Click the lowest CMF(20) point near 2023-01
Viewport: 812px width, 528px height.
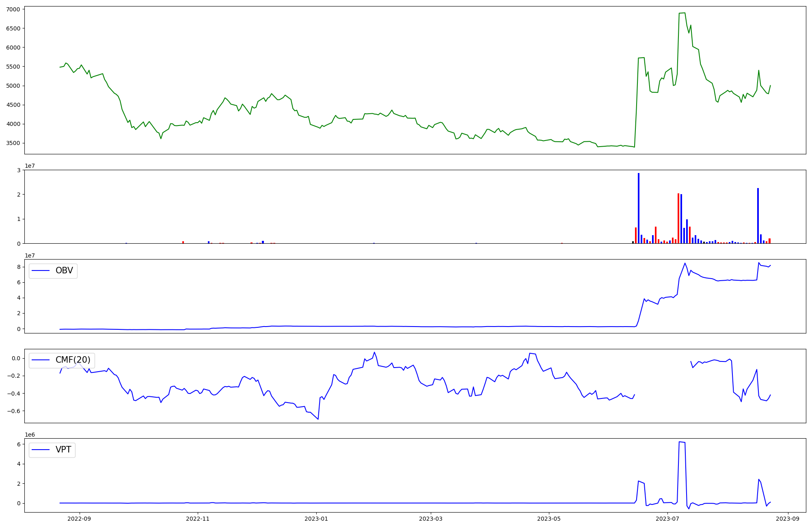[318, 419]
